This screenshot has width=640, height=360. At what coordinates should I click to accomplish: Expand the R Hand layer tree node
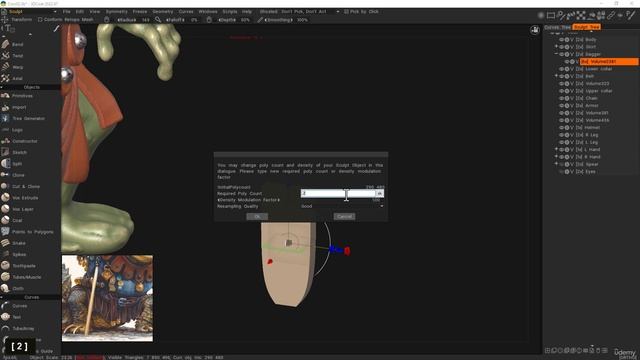[556, 157]
